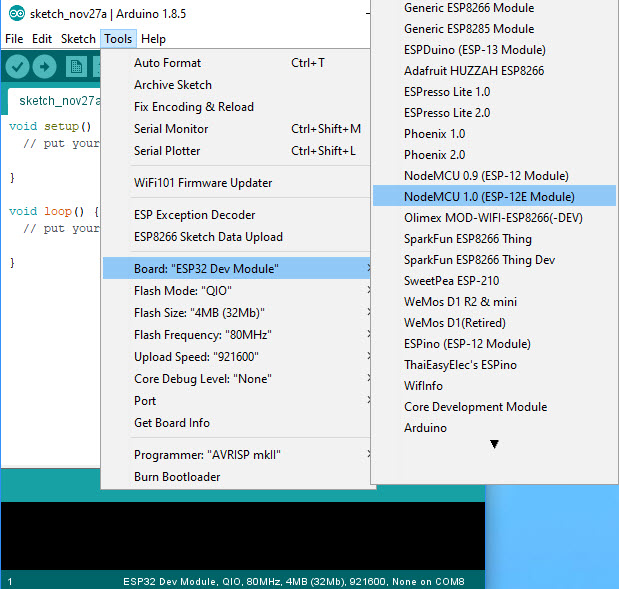Open the Serial Monitor
The height and width of the screenshot is (589, 619).
[x=236, y=129]
